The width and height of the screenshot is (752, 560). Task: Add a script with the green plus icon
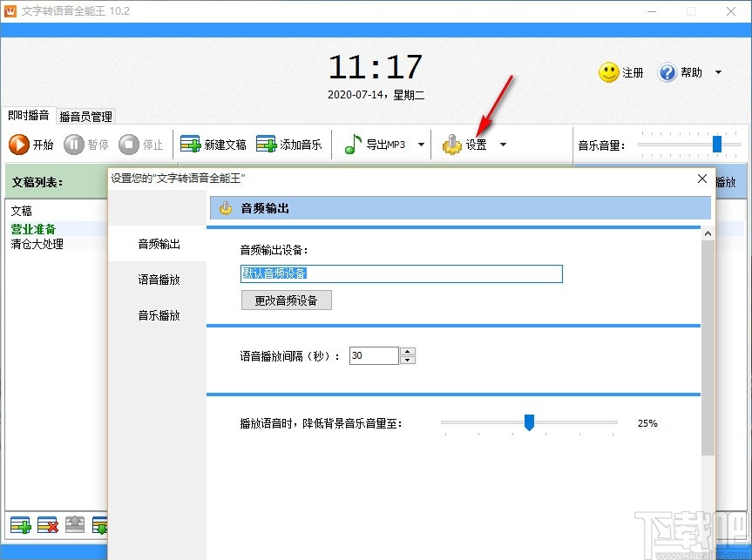click(20, 524)
